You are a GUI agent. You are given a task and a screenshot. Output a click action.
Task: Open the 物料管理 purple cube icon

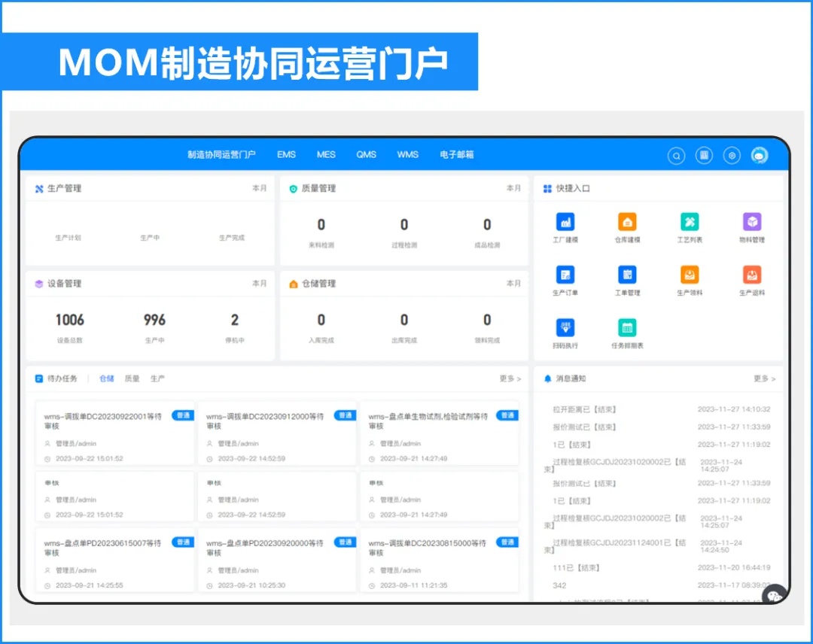[x=751, y=222]
